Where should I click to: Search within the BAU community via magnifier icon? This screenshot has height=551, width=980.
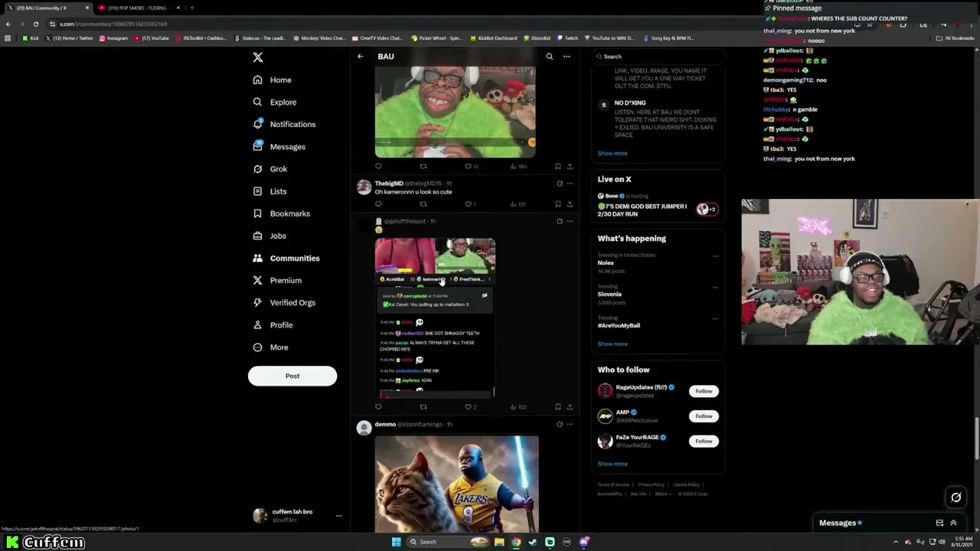(549, 57)
